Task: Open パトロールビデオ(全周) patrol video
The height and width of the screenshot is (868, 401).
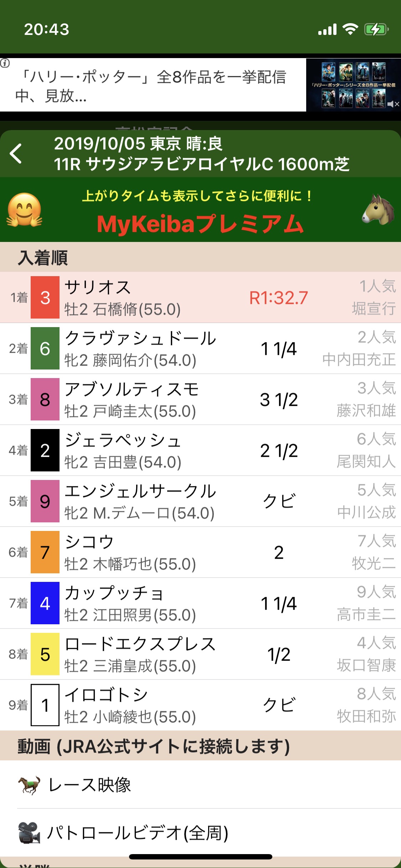Action: (x=138, y=833)
